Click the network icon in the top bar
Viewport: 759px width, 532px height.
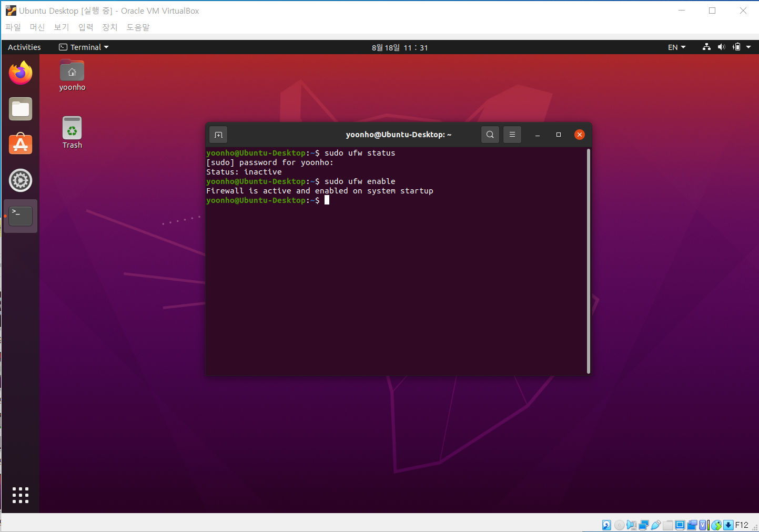coord(706,47)
